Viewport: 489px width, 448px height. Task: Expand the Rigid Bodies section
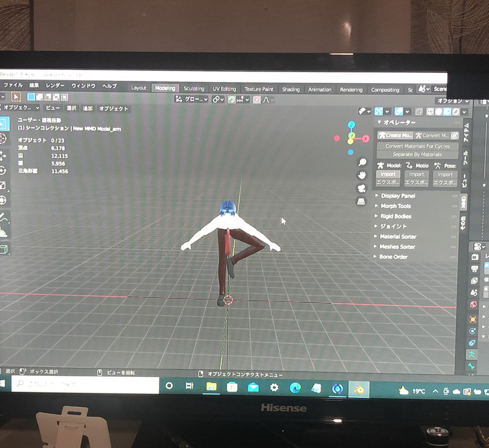coord(395,216)
